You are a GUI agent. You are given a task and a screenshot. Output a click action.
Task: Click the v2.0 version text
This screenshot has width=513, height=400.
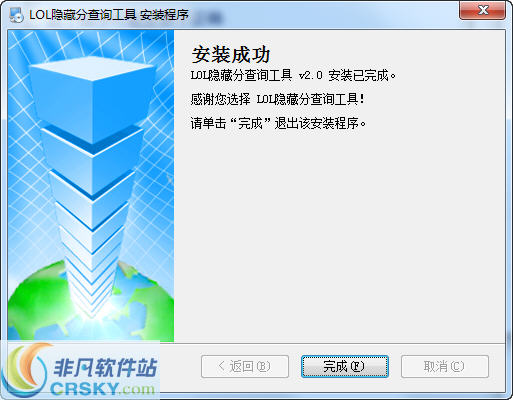point(311,75)
